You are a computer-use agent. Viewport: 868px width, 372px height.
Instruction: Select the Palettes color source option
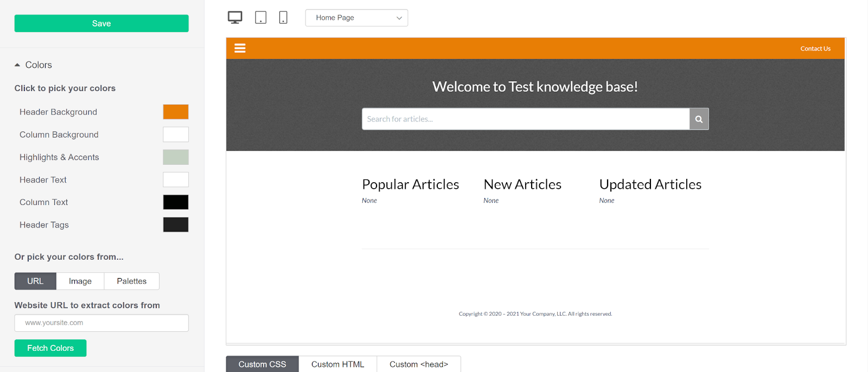132,281
